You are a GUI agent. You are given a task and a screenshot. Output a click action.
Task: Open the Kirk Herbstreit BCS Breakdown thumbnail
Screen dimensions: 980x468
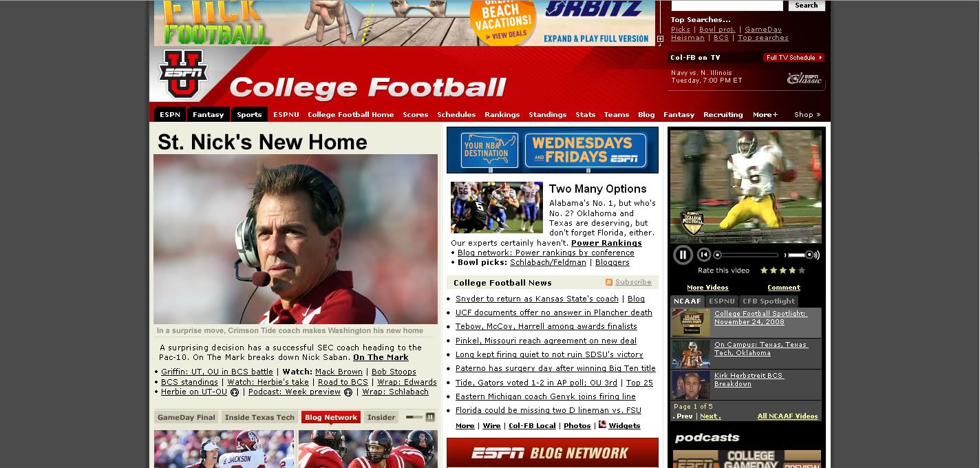691,385
